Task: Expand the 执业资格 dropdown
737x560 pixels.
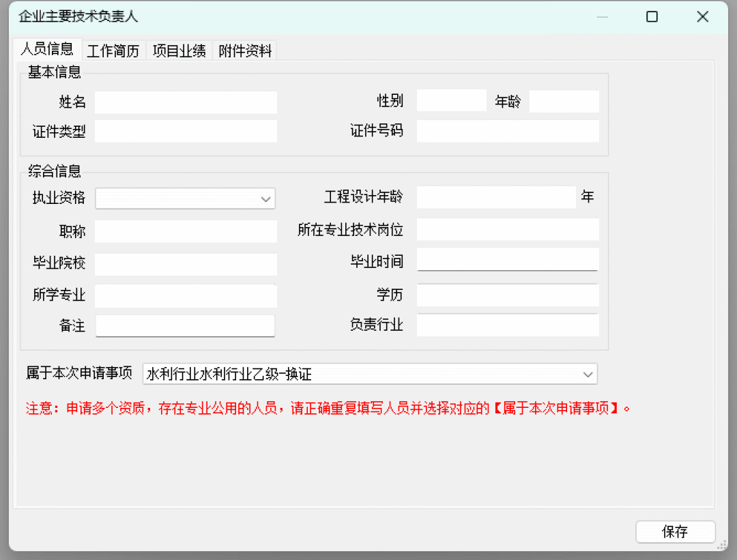Action: (x=265, y=198)
